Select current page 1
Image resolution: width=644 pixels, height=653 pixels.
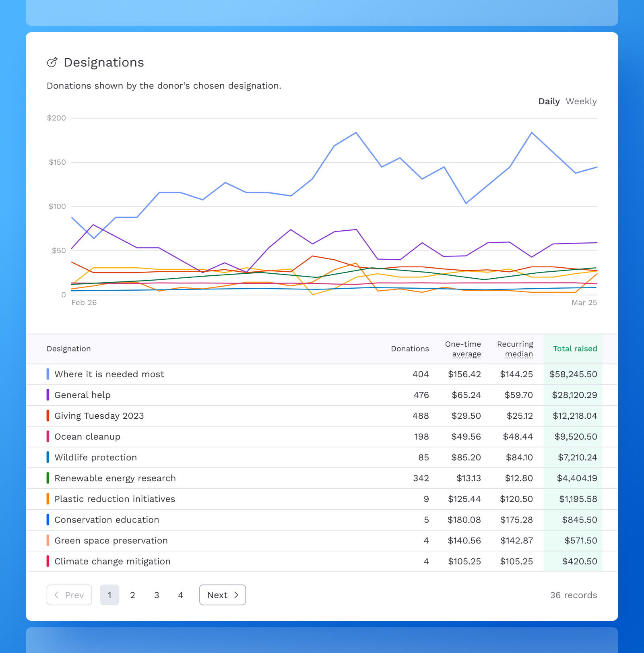[x=109, y=595]
